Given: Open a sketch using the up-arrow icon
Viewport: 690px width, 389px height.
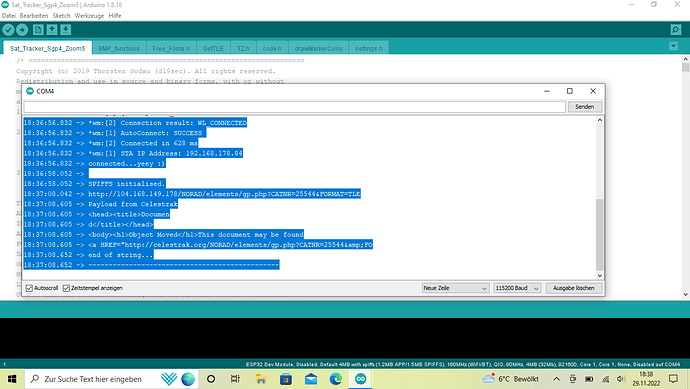Looking at the screenshot, I should coord(52,30).
